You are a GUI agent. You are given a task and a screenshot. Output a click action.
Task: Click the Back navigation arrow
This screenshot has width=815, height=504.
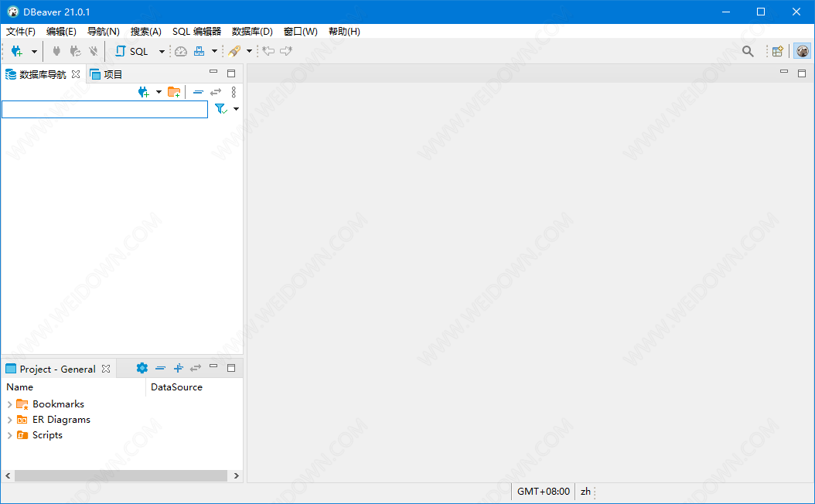(269, 51)
